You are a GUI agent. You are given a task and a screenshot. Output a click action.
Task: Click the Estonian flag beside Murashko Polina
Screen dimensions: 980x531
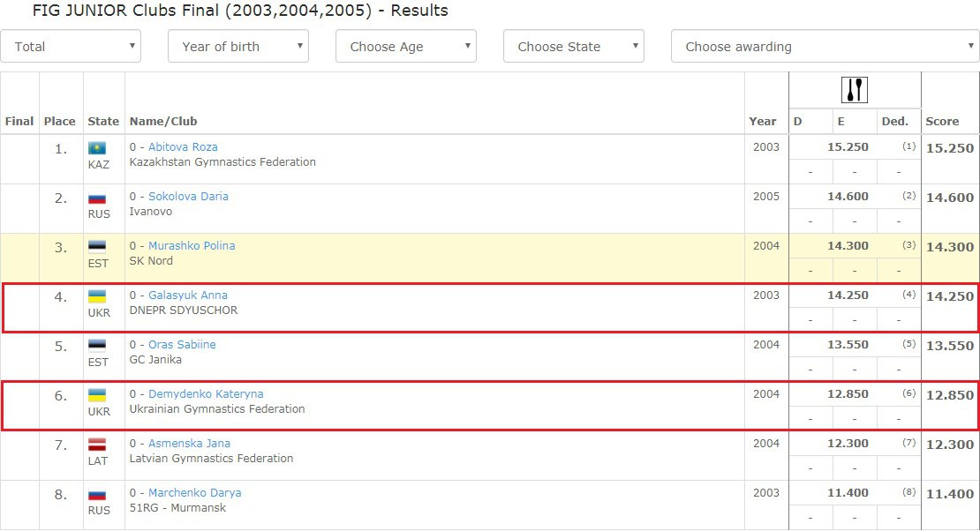97,247
